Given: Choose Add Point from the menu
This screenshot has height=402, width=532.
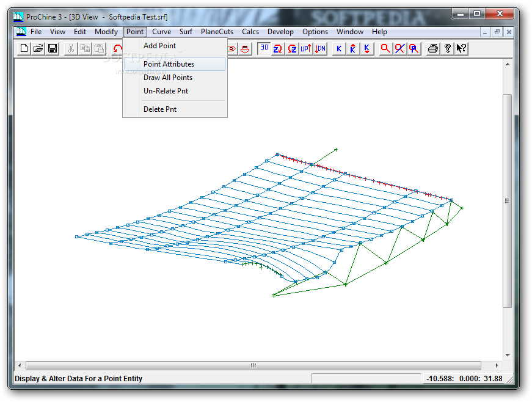Looking at the screenshot, I should coord(175,46).
